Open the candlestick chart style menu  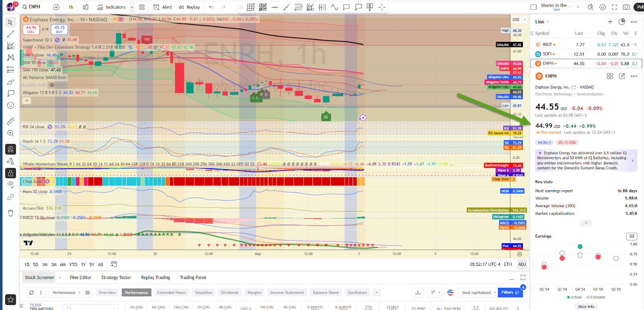[86, 7]
